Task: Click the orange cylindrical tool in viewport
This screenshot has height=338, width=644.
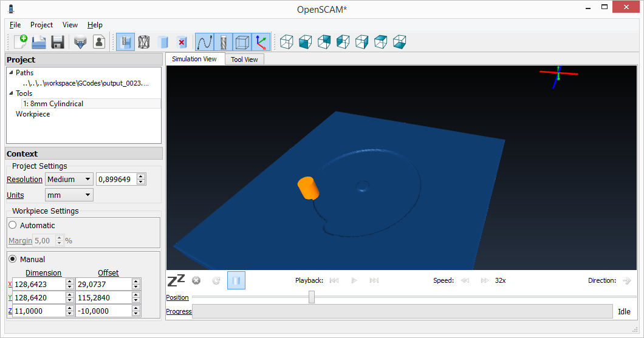Action: coord(308,188)
